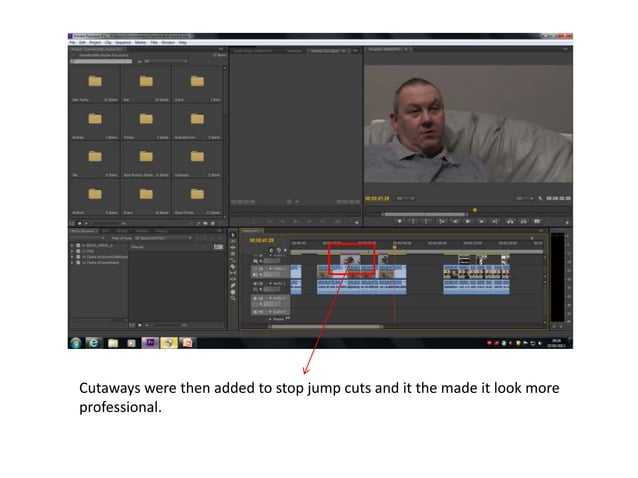
Task: Expand the first item in Media Browser tree
Action: (72, 245)
